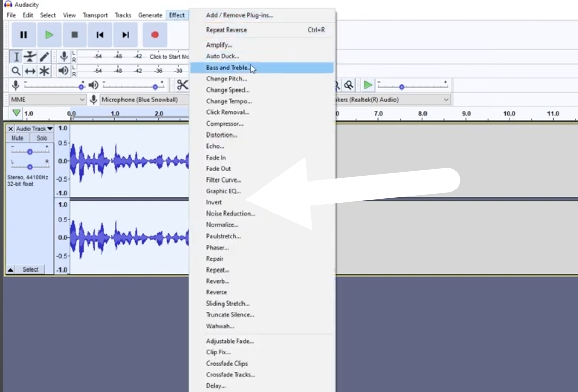Choose the Compressor effect
Image resolution: width=578 pixels, height=392 pixels.
pyautogui.click(x=262, y=124)
